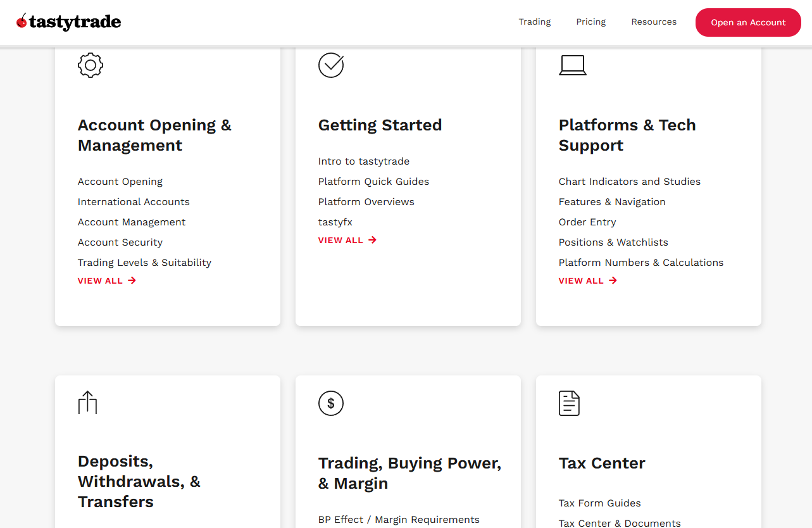Open the Pricing menu item
The height and width of the screenshot is (528, 812).
click(591, 22)
